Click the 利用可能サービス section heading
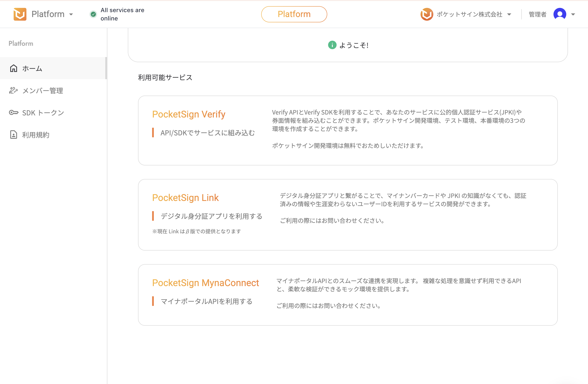Image resolution: width=588 pixels, height=384 pixels. [x=165, y=77]
